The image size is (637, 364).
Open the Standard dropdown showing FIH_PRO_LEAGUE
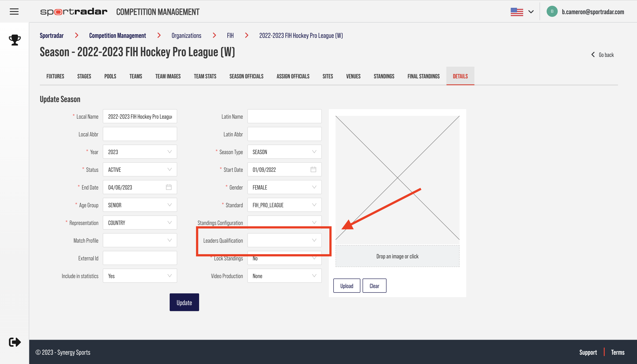click(284, 205)
